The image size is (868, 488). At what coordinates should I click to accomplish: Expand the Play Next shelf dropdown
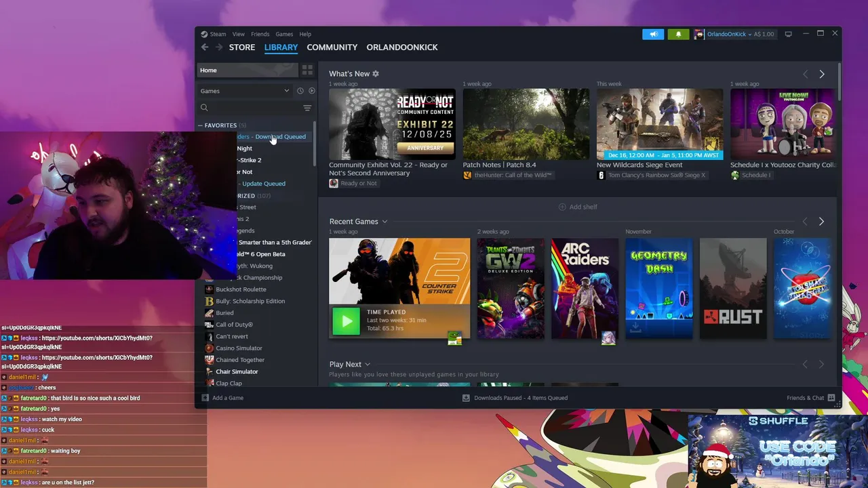[x=368, y=365]
